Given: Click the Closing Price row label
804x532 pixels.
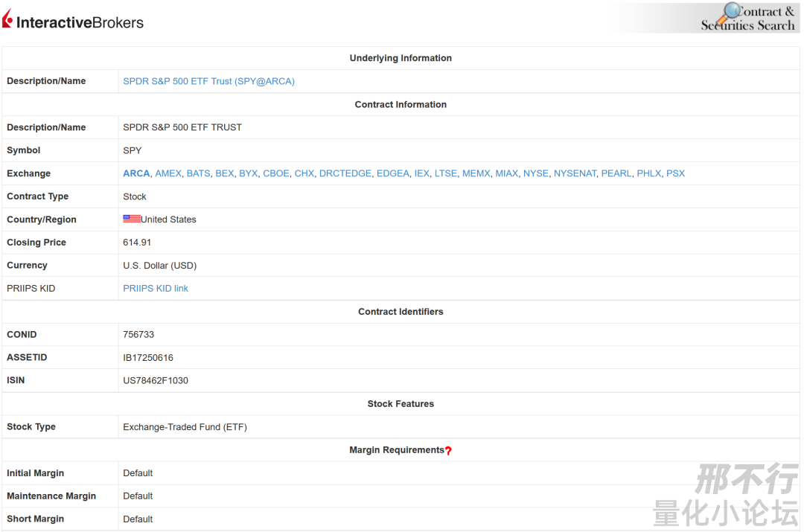Looking at the screenshot, I should (36, 243).
